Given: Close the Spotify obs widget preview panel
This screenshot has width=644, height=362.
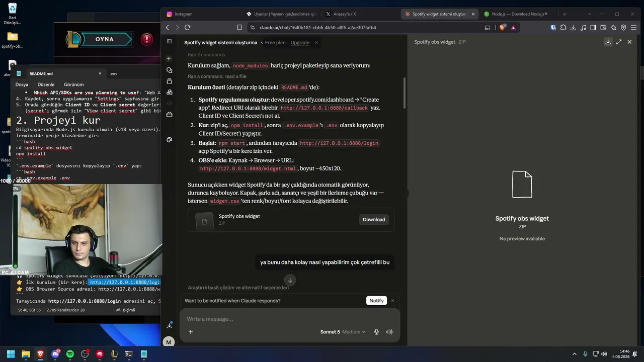Looking at the screenshot, I should click(x=629, y=42).
